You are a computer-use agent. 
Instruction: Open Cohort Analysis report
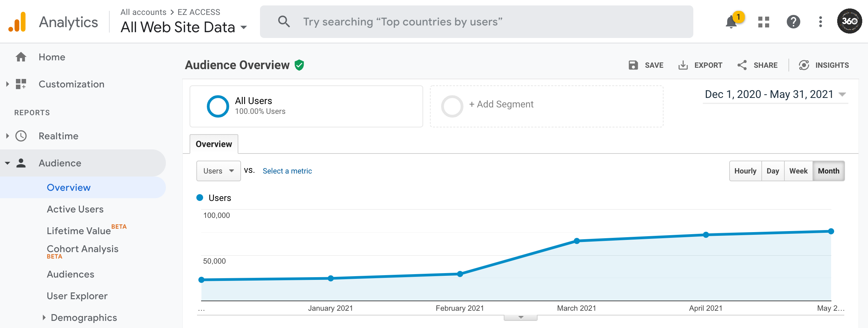83,249
